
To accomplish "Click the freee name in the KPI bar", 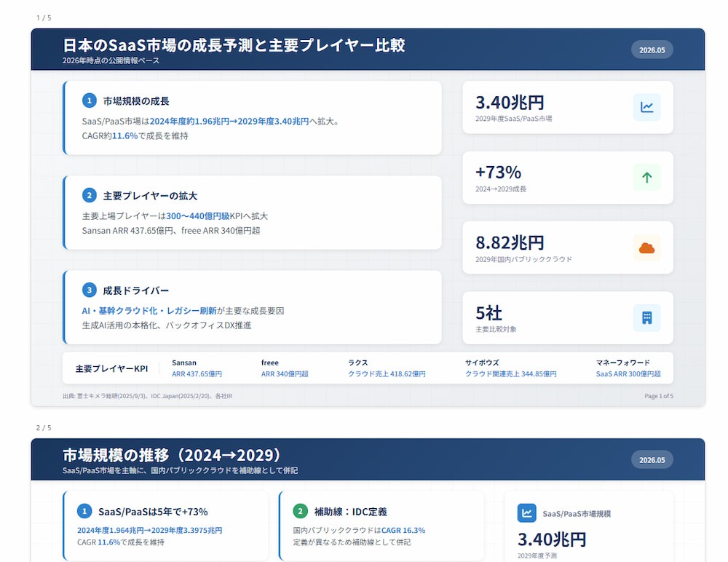I will (270, 363).
